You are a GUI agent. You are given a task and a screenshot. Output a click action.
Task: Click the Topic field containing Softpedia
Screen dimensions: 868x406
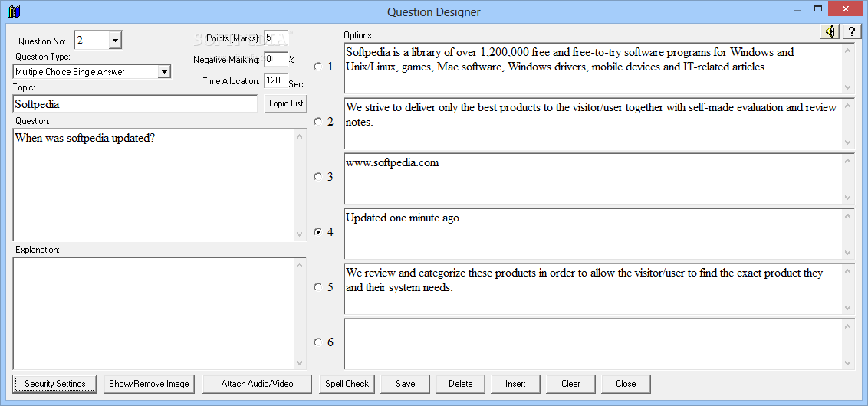coord(135,103)
